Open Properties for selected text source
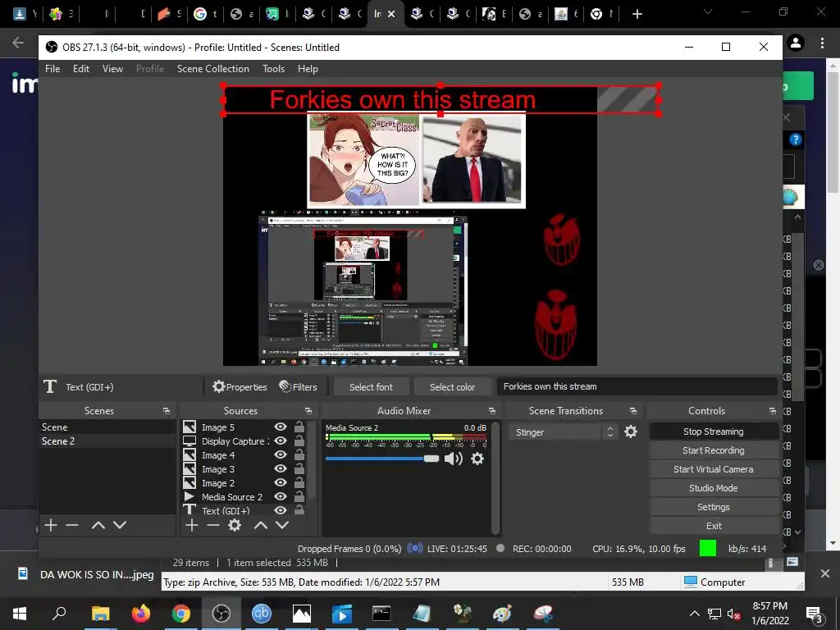The height and width of the screenshot is (630, 840). (239, 387)
